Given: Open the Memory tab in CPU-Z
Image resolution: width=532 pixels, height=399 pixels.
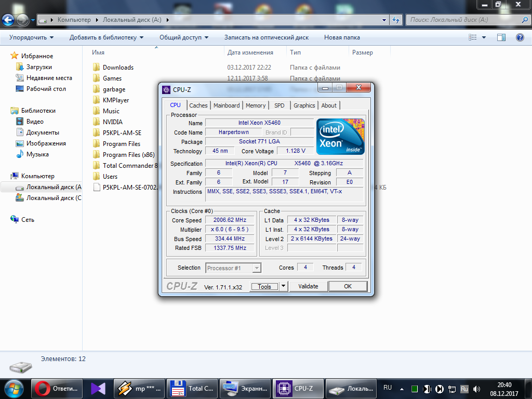Looking at the screenshot, I should click(x=256, y=105).
